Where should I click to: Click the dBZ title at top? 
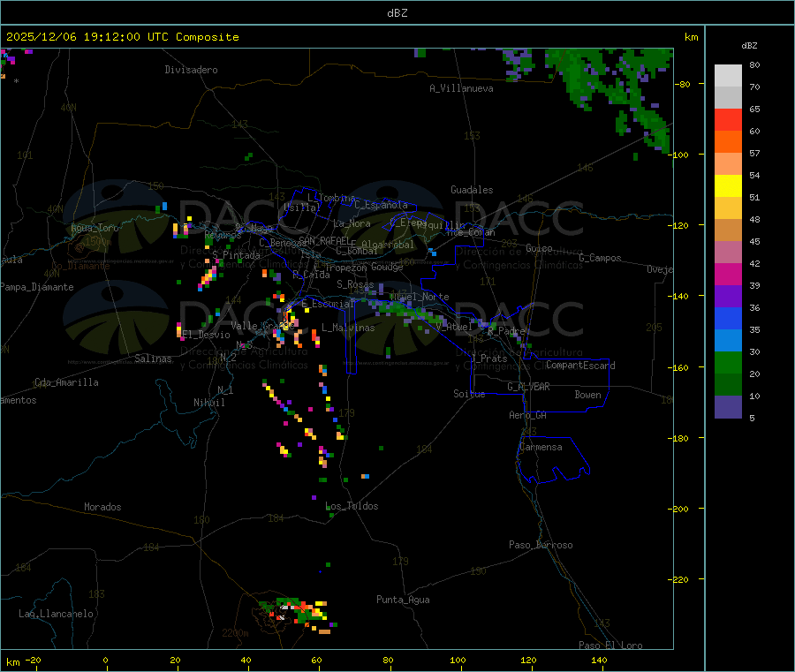click(397, 13)
